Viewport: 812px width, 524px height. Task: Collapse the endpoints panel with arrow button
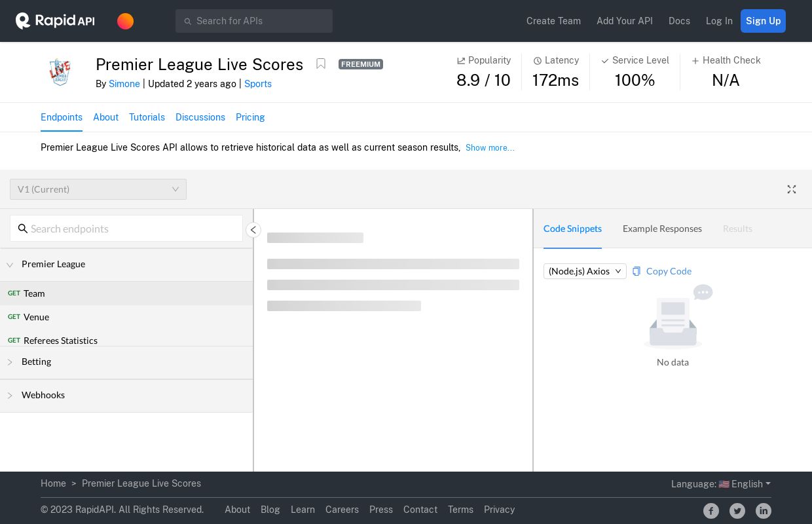(x=253, y=230)
